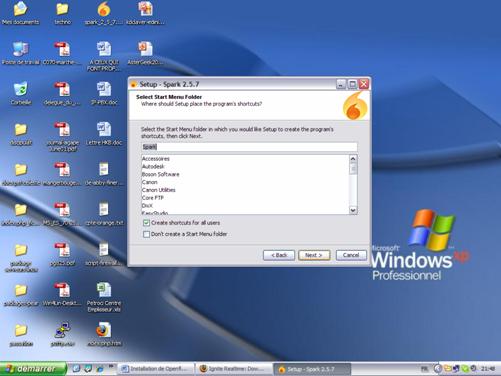The height and width of the screenshot is (376, 501).
Task: Select the presentation icon below the PowerPoint file
Action: coord(145,53)
